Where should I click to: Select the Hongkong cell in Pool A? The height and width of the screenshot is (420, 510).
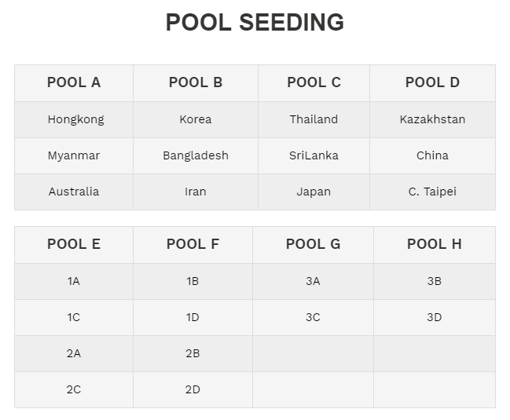74,119
